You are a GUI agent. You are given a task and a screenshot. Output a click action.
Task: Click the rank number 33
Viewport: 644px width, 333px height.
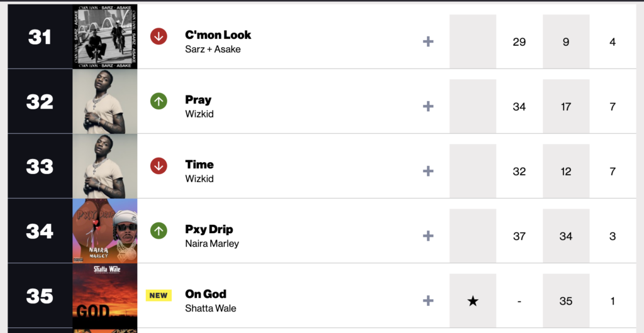[40, 166]
